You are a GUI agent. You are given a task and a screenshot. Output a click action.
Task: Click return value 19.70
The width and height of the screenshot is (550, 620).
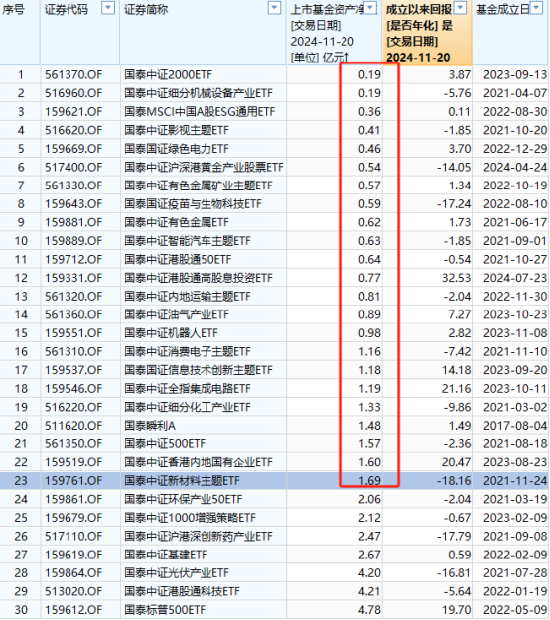[x=457, y=610]
